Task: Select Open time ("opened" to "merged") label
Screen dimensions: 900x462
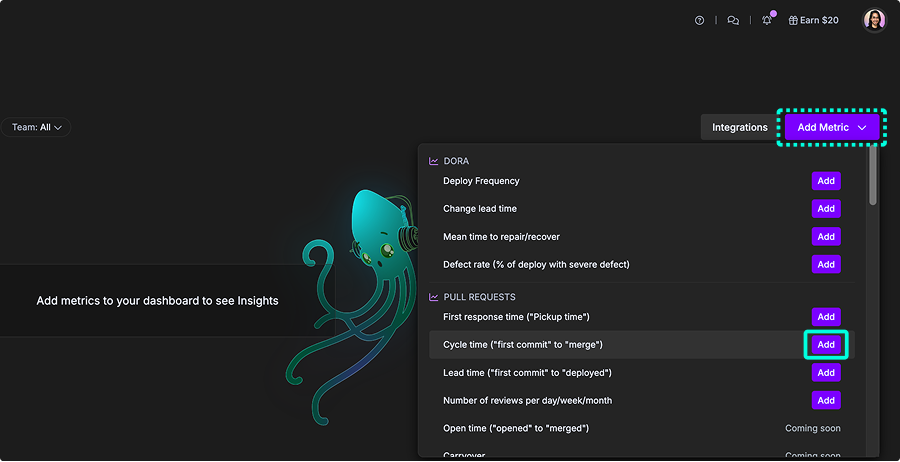Action: pos(516,428)
